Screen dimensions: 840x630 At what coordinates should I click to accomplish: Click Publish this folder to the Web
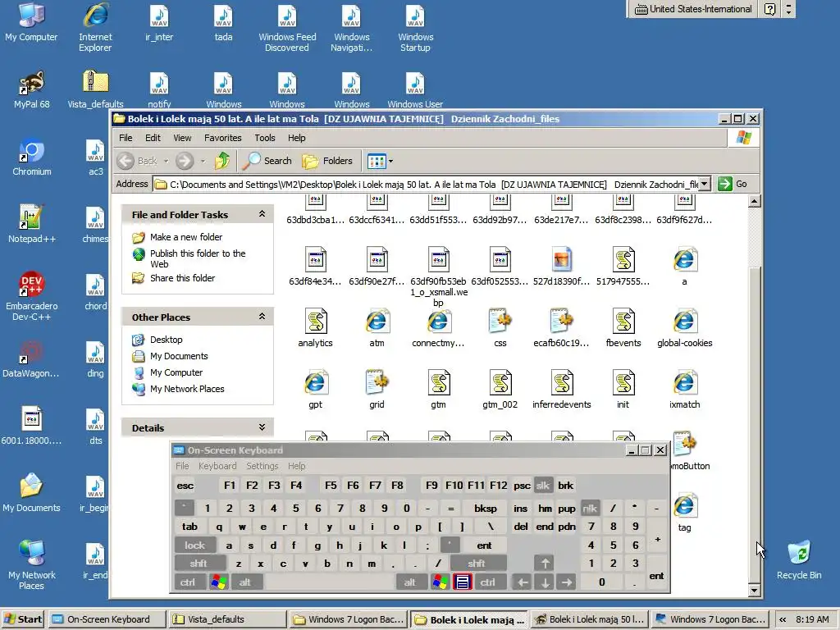198,258
